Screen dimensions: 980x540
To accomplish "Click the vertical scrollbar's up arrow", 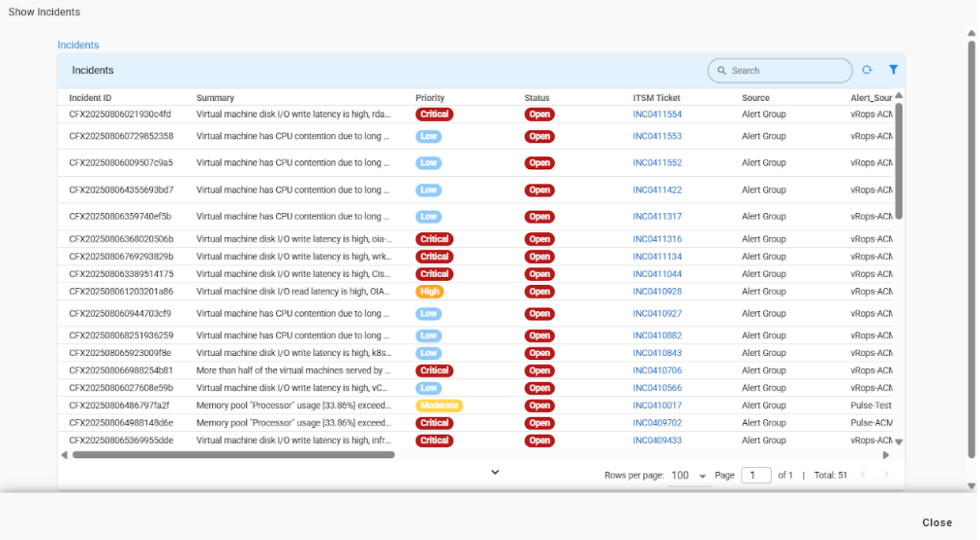I will tap(971, 33).
